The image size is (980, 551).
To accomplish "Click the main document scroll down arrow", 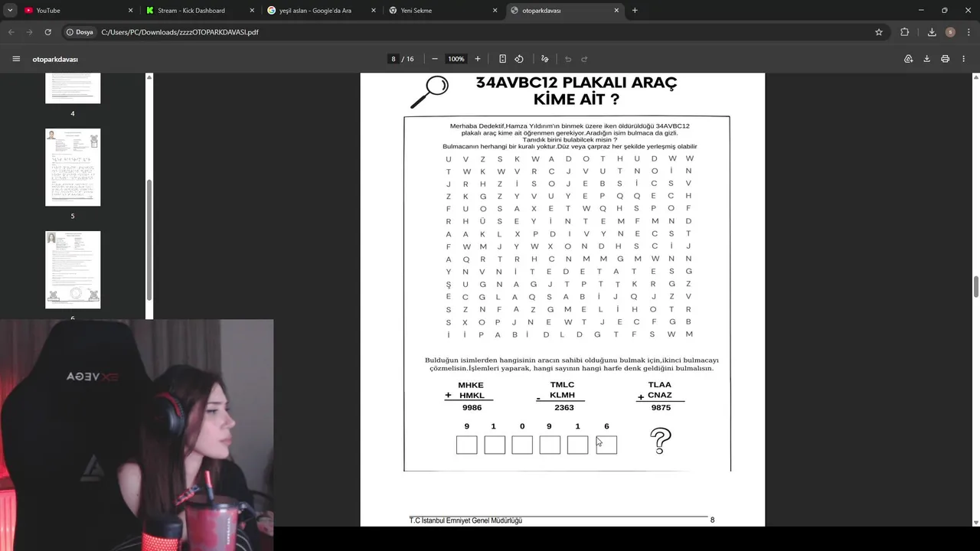I will pyautogui.click(x=975, y=522).
